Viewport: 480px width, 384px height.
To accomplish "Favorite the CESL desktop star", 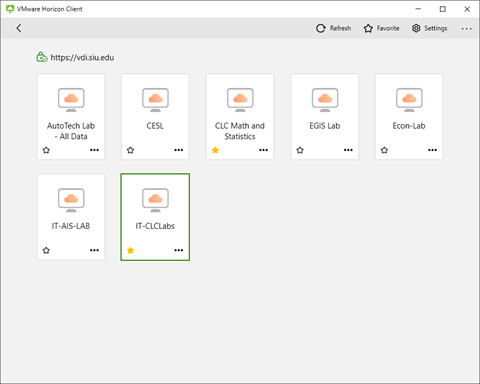I will [x=130, y=150].
